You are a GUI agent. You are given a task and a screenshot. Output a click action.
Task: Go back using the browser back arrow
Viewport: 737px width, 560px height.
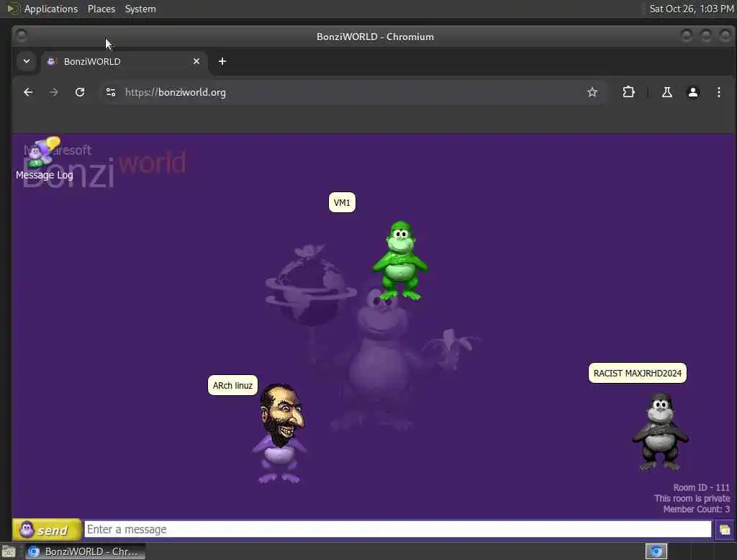28,92
